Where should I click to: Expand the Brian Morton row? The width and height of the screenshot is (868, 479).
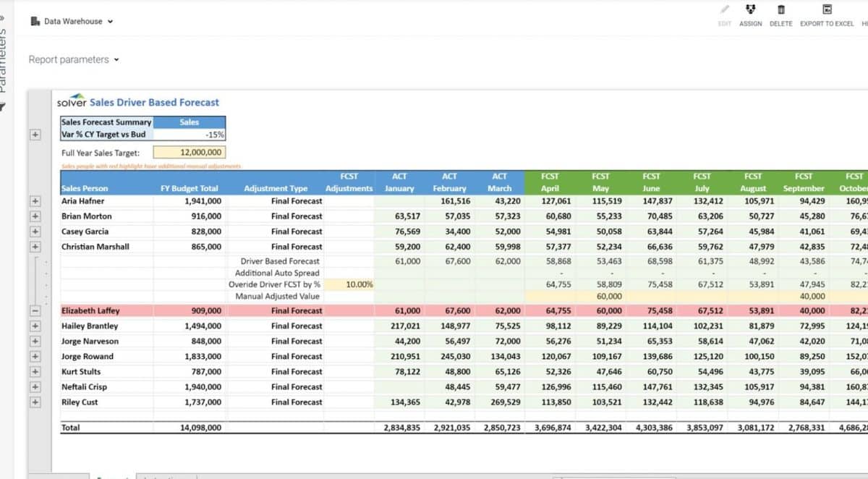(x=35, y=216)
